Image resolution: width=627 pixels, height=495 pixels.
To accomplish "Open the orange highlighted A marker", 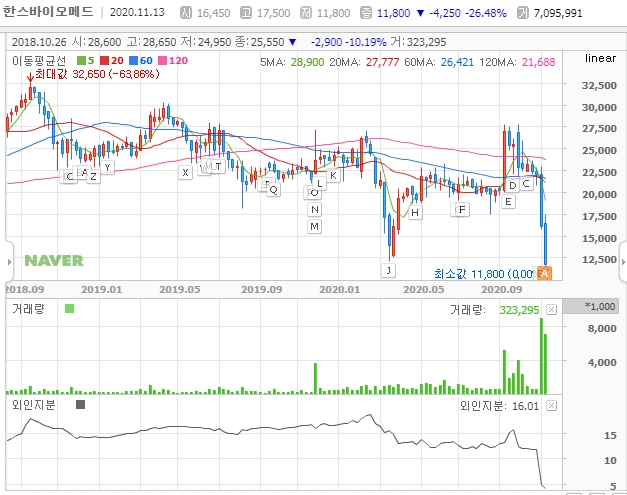I will tap(545, 273).
